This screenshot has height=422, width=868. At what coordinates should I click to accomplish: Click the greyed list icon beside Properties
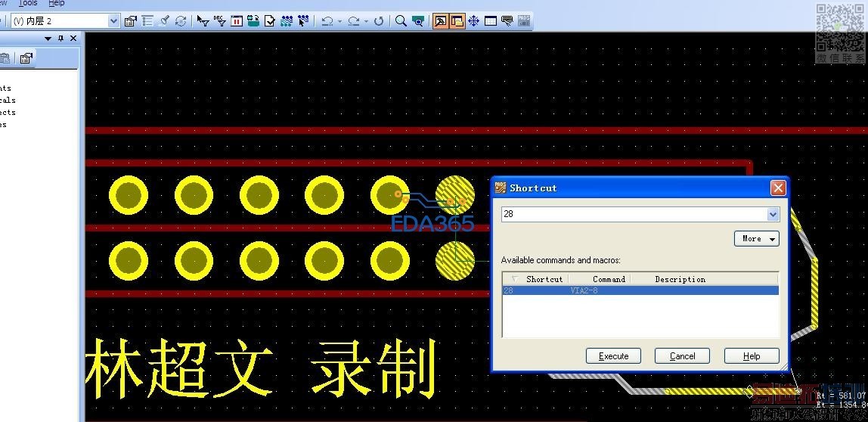147,21
